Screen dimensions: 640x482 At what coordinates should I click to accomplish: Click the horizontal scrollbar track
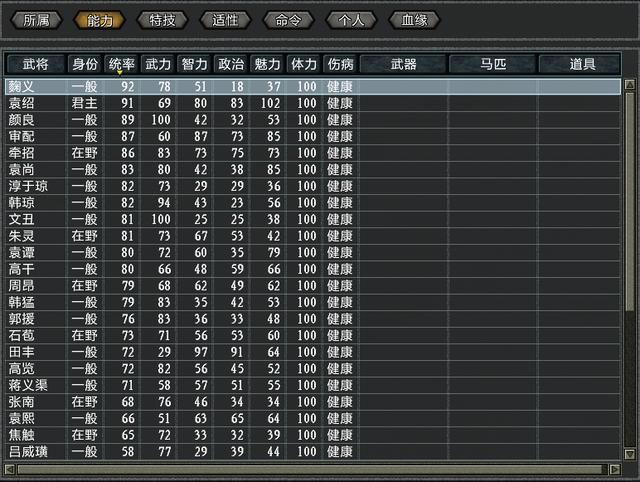click(x=312, y=469)
